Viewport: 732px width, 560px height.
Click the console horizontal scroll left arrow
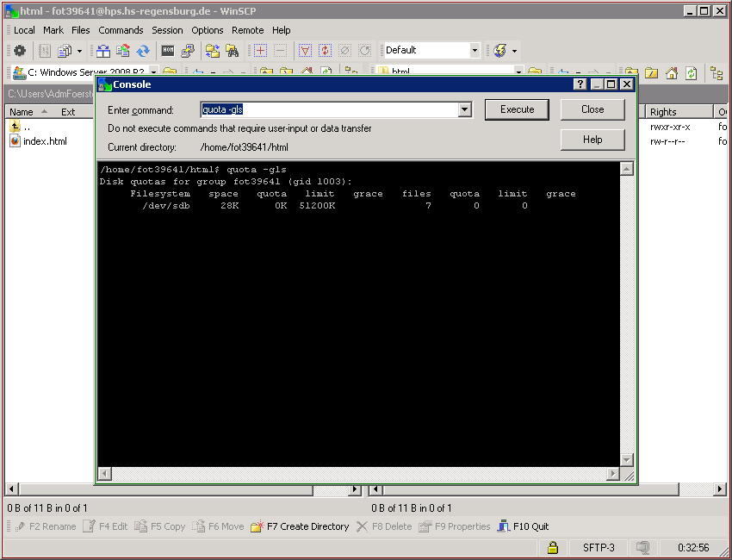[104, 474]
